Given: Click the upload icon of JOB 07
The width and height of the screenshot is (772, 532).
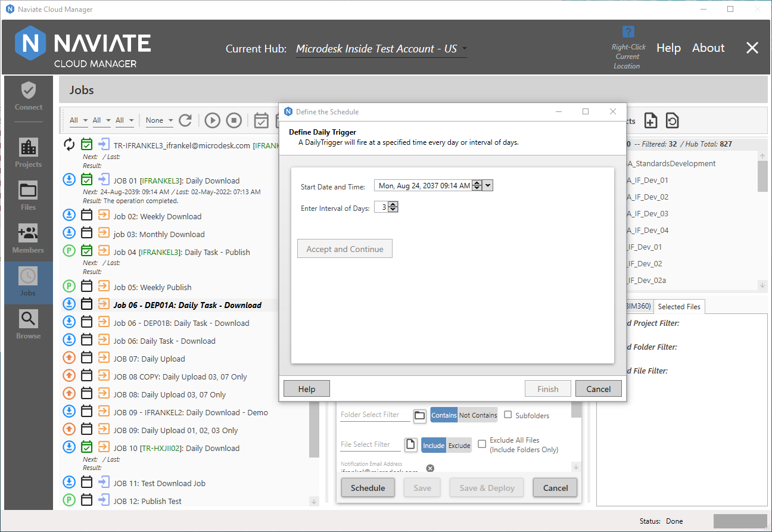Looking at the screenshot, I should (x=69, y=358).
